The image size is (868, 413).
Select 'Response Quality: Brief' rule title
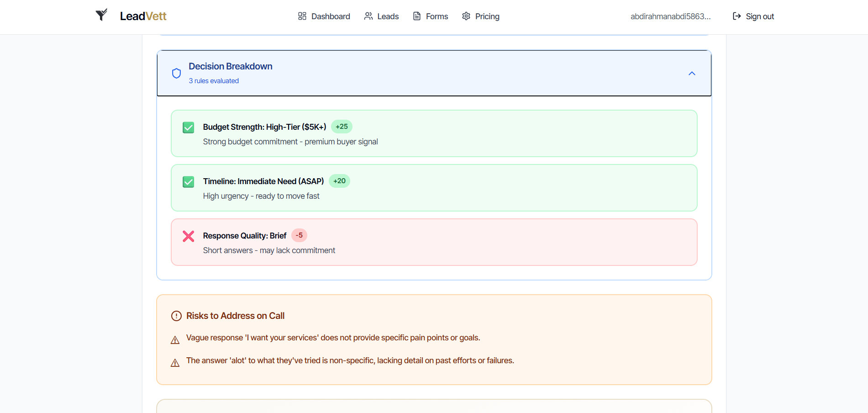[x=245, y=236]
